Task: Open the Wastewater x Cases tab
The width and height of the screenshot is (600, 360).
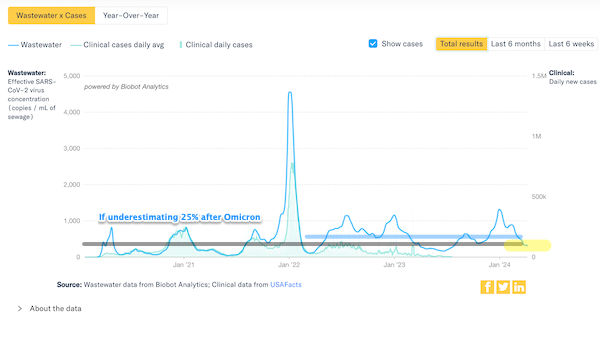Action: [x=51, y=16]
